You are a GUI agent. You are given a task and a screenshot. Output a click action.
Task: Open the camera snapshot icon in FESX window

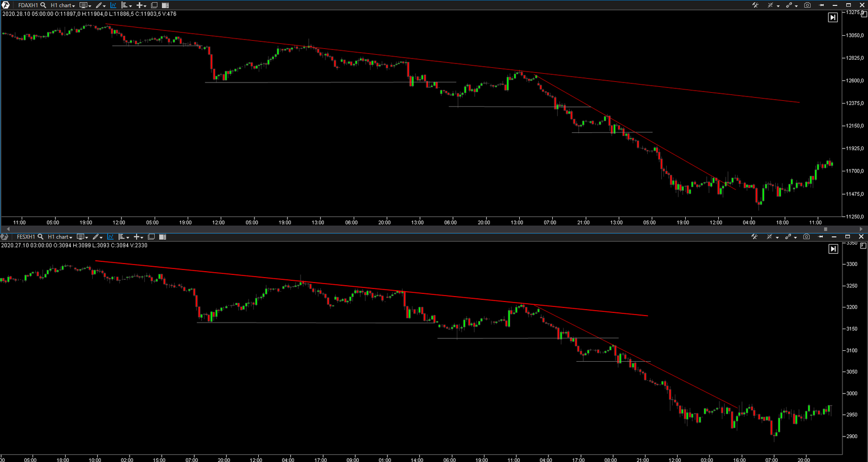coord(807,237)
